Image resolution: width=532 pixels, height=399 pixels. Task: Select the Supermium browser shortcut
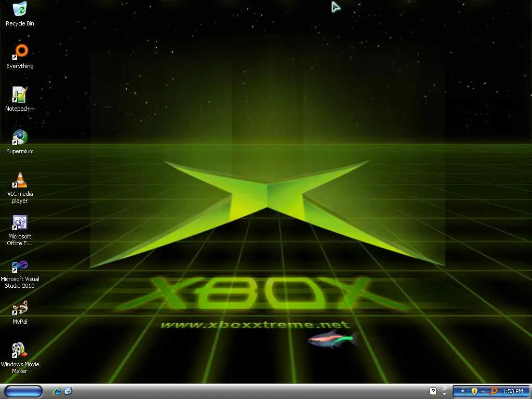point(20,142)
